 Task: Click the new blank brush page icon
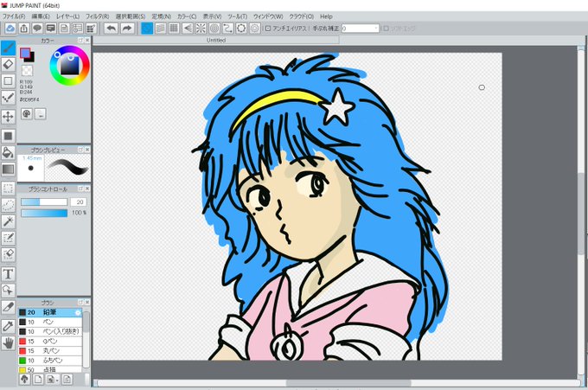(x=38, y=379)
